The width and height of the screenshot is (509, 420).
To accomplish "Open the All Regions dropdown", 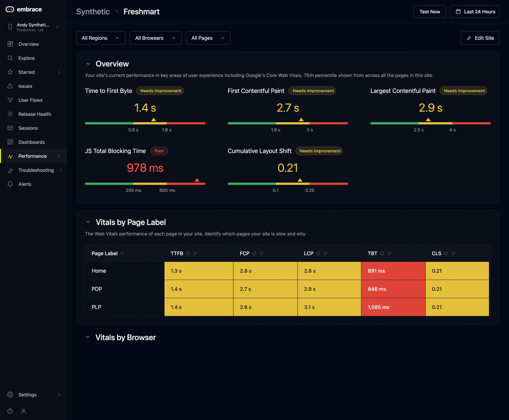I will coord(101,38).
